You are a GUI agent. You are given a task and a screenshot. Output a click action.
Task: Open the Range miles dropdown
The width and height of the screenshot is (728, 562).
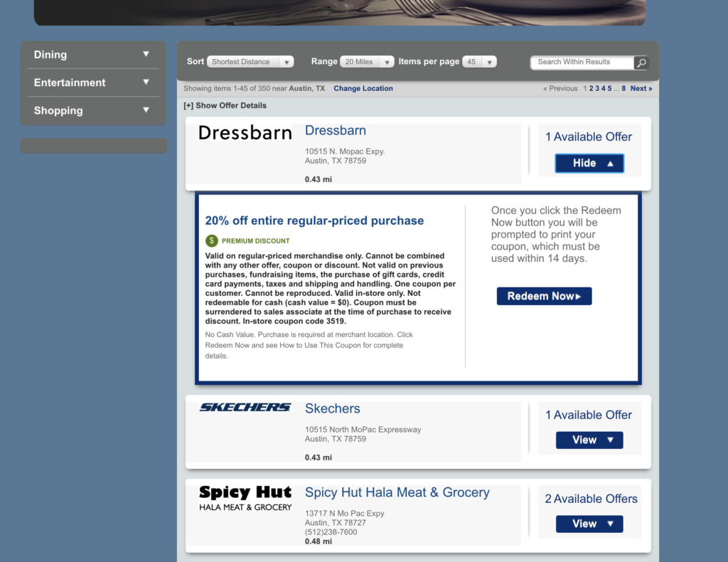coord(367,62)
